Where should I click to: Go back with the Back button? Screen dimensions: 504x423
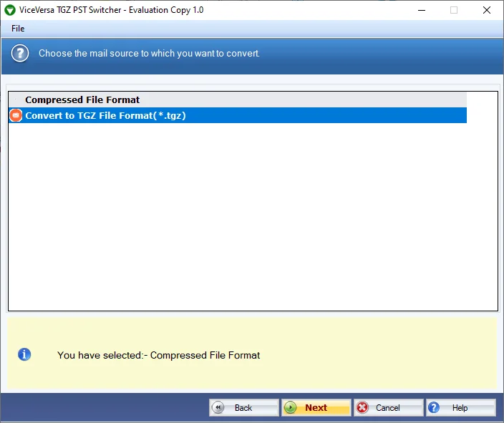244,407
